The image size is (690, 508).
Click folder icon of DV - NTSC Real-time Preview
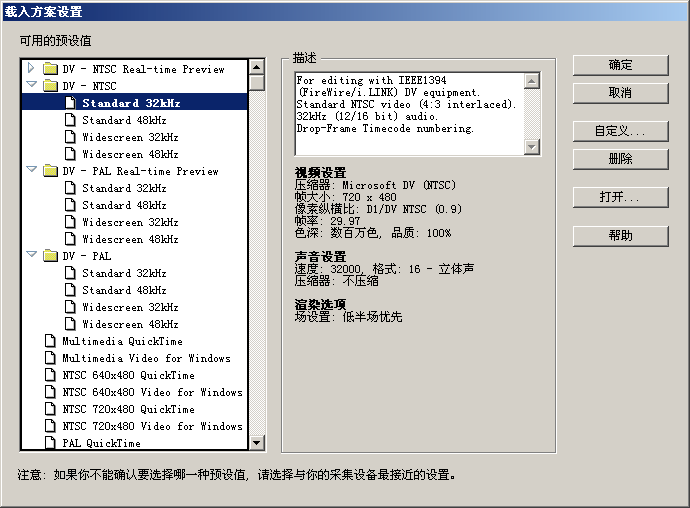click(x=51, y=69)
